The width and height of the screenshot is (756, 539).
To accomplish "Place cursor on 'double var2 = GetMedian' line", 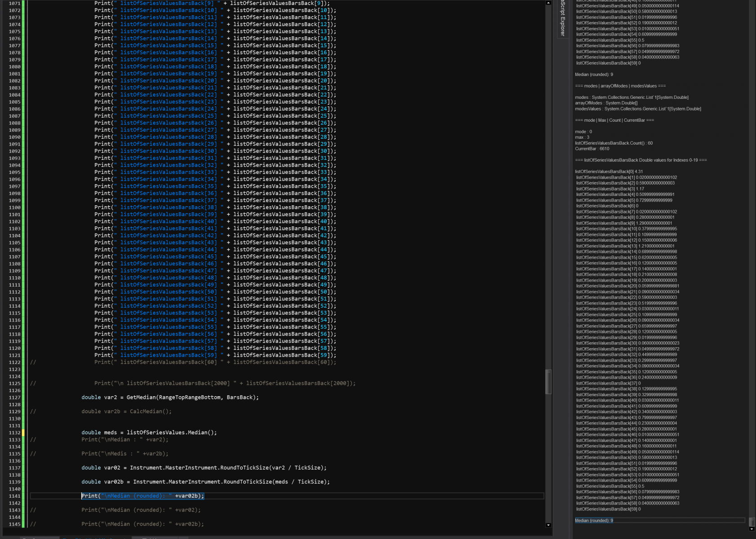I will pos(170,398).
